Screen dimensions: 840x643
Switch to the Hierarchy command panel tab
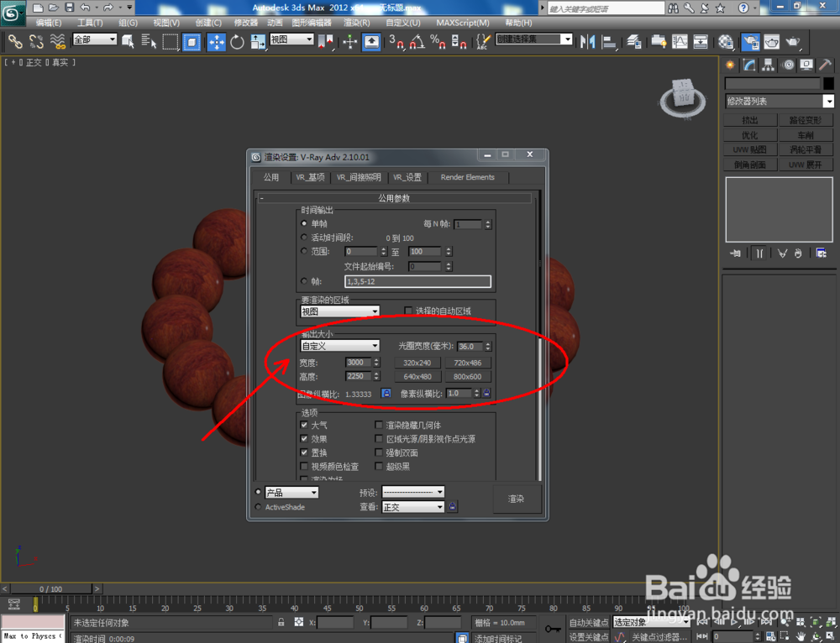point(769,65)
